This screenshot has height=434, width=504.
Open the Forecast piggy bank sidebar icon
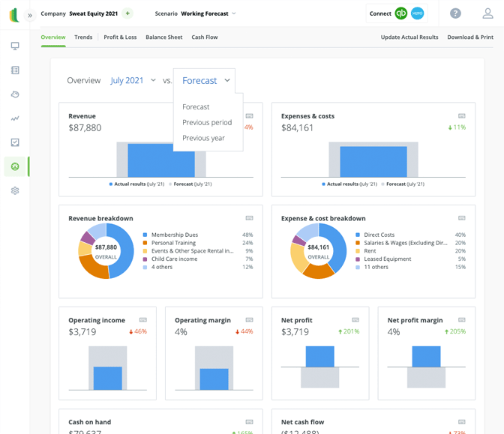tap(15, 94)
